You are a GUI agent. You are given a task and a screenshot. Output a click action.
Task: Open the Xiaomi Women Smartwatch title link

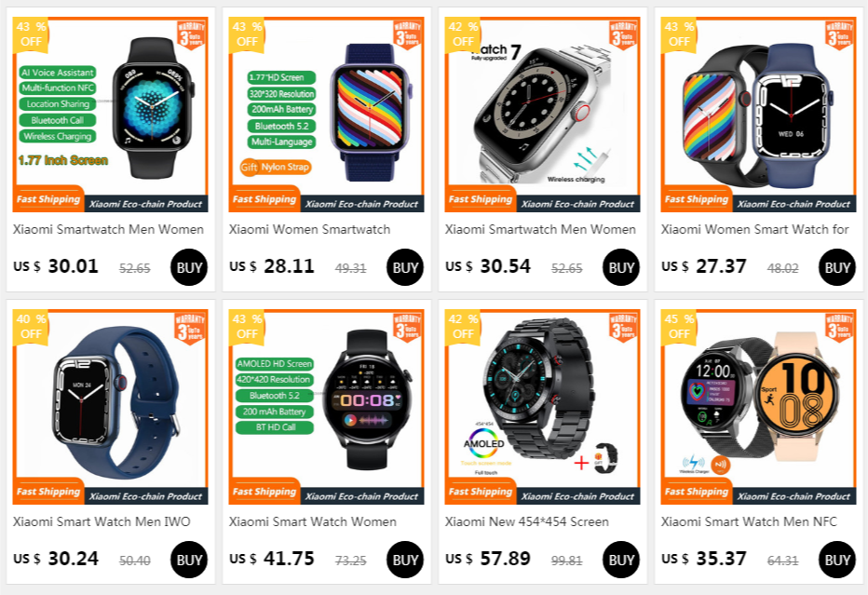click(x=309, y=229)
